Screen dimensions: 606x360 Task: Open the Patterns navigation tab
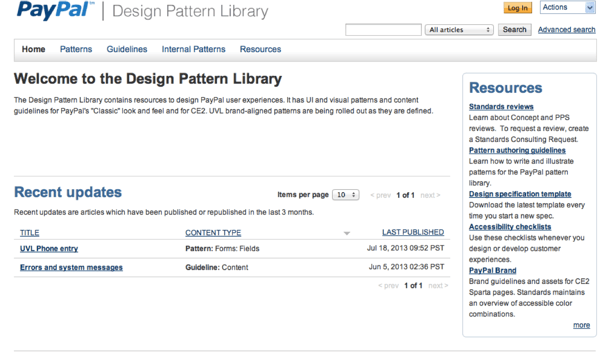click(x=76, y=49)
